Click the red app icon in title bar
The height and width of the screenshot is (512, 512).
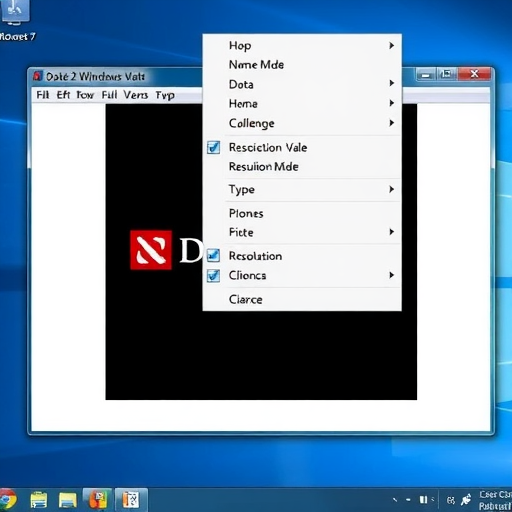(x=38, y=76)
